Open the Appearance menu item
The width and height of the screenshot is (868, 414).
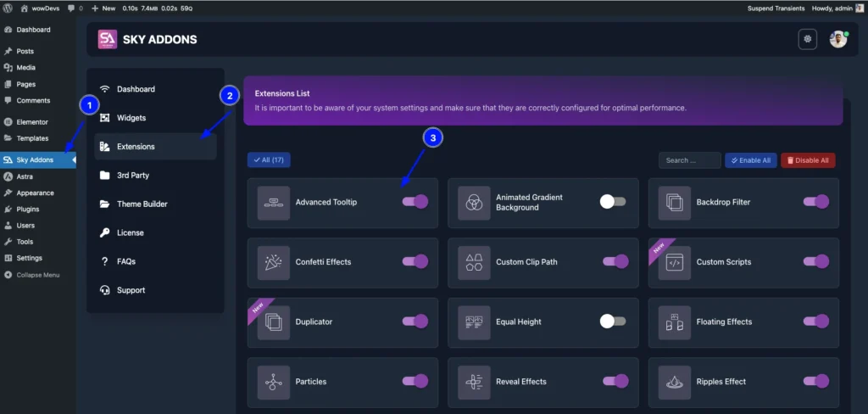pyautogui.click(x=35, y=193)
